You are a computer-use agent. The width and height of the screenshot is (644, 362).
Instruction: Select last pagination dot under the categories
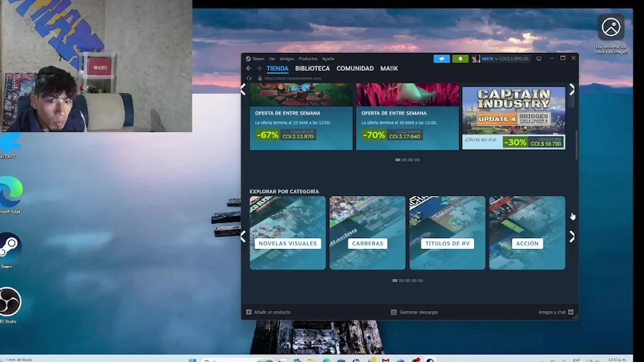(x=421, y=281)
